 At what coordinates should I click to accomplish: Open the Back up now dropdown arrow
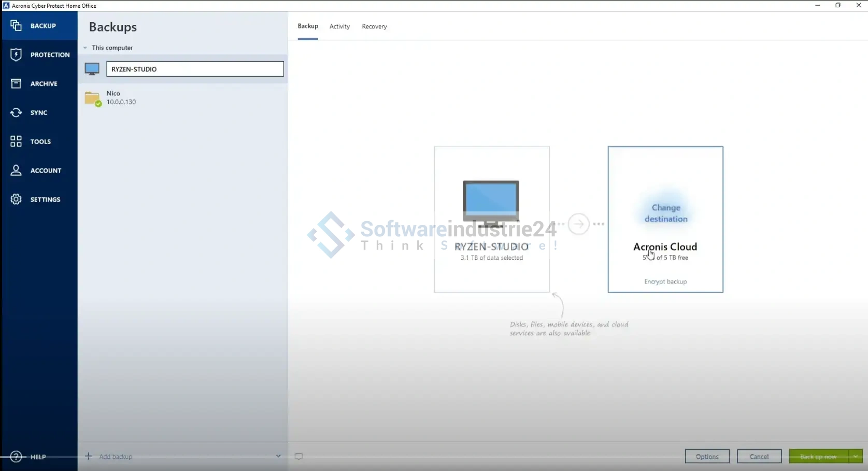coord(856,456)
